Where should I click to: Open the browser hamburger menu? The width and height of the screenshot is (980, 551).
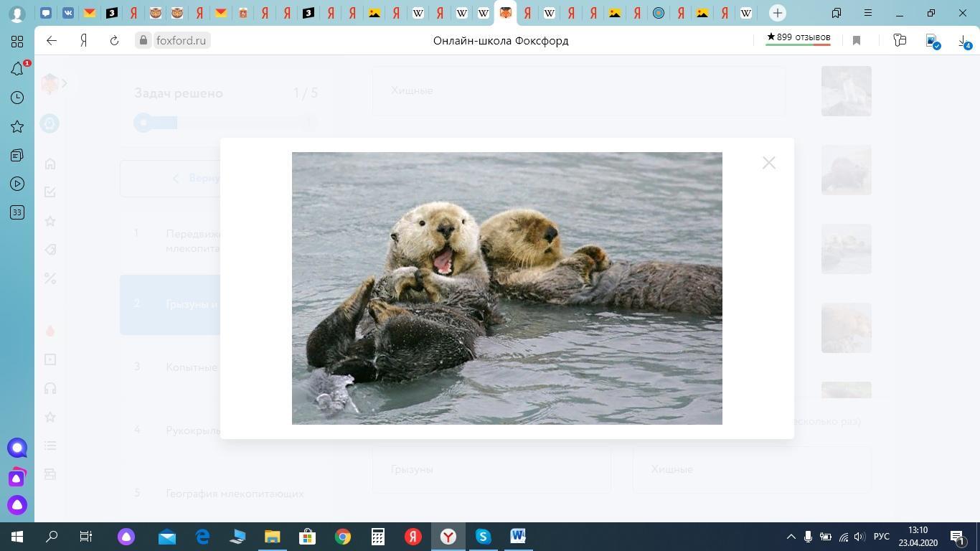pyautogui.click(x=867, y=13)
